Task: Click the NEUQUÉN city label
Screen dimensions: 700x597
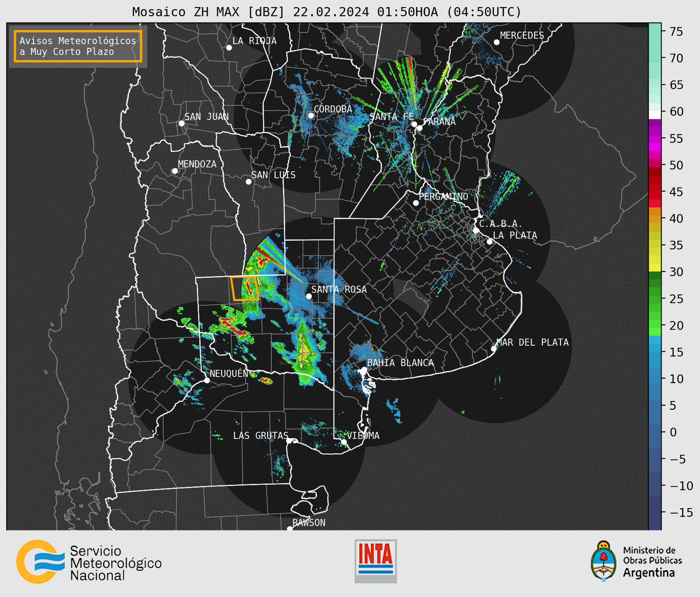Action: [x=229, y=373]
